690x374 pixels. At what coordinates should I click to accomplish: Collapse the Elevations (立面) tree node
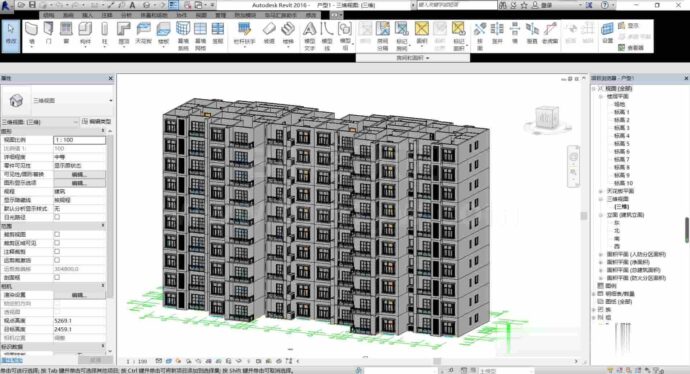point(601,215)
